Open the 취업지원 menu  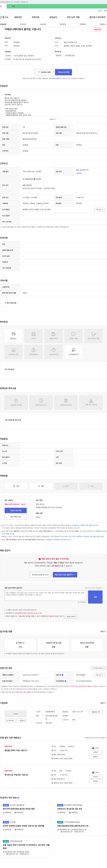(36, 17)
